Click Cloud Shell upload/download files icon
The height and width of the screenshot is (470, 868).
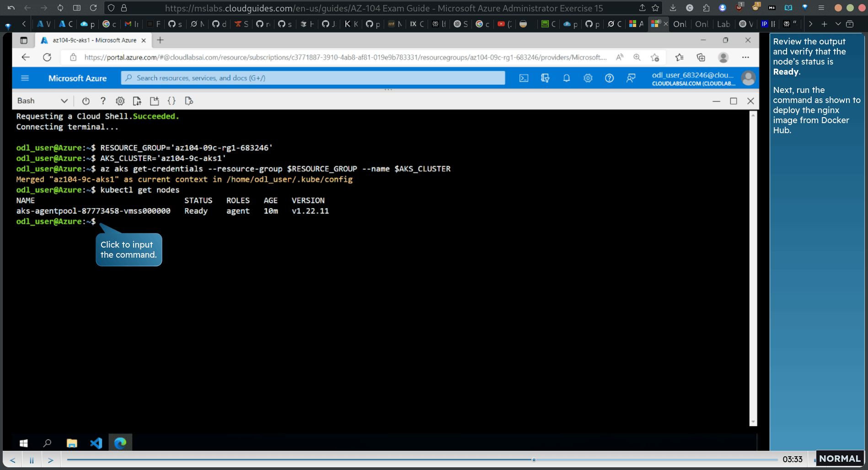(x=137, y=101)
